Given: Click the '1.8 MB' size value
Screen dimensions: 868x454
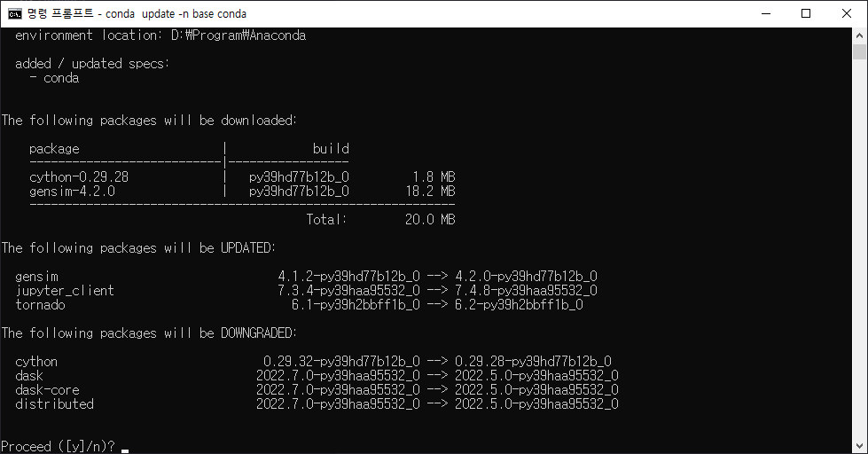Looking at the screenshot, I should point(434,177).
